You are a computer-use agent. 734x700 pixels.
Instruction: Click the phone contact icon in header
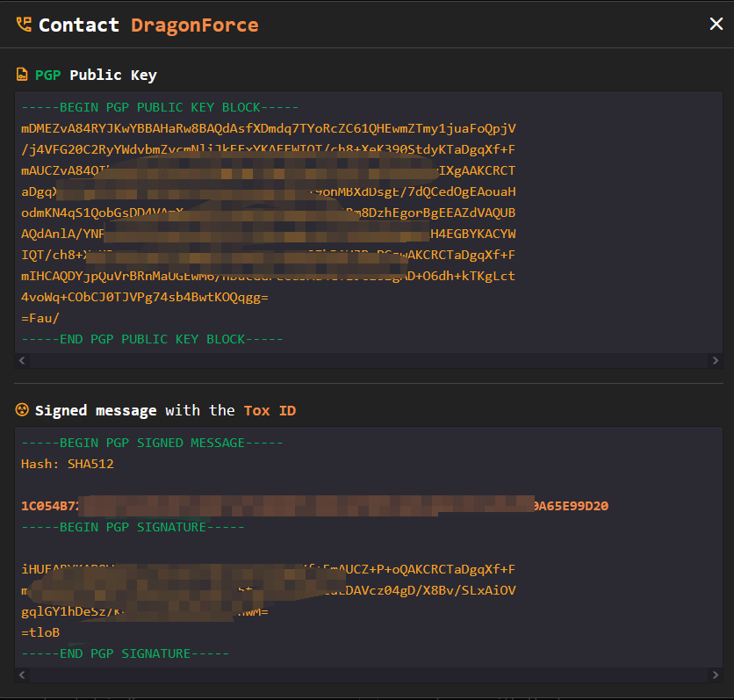coord(24,25)
